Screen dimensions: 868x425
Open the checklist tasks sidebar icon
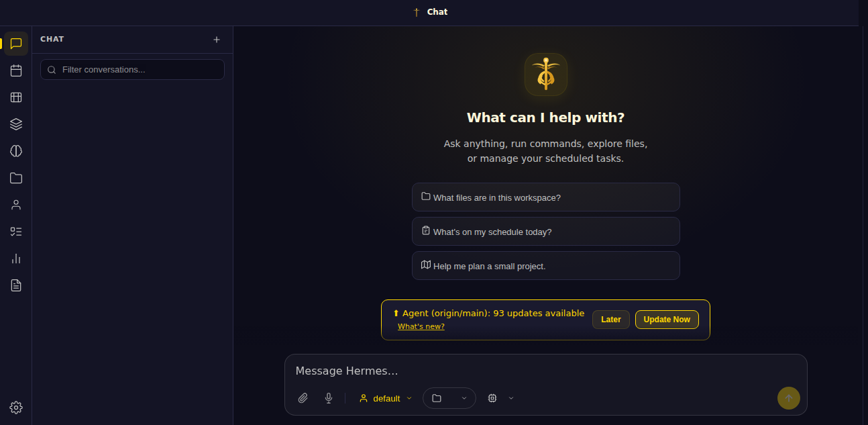(x=16, y=232)
